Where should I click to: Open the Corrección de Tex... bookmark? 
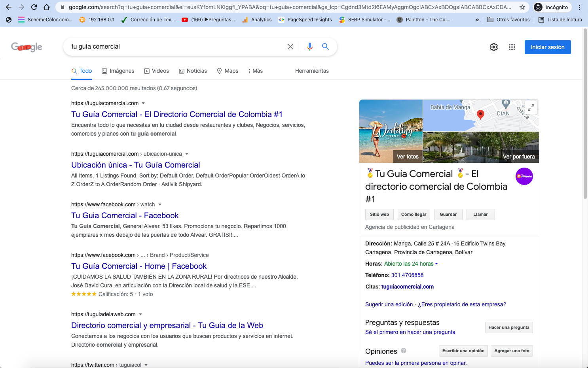[x=148, y=19]
